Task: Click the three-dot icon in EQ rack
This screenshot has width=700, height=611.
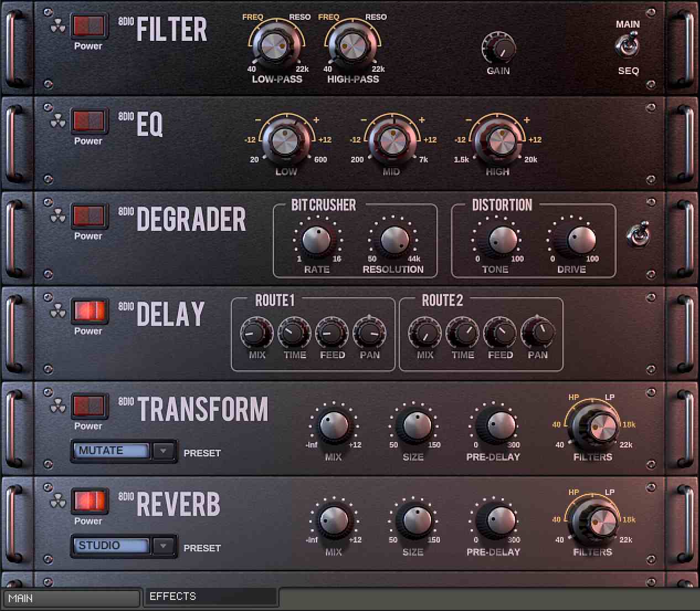Action: [x=58, y=122]
